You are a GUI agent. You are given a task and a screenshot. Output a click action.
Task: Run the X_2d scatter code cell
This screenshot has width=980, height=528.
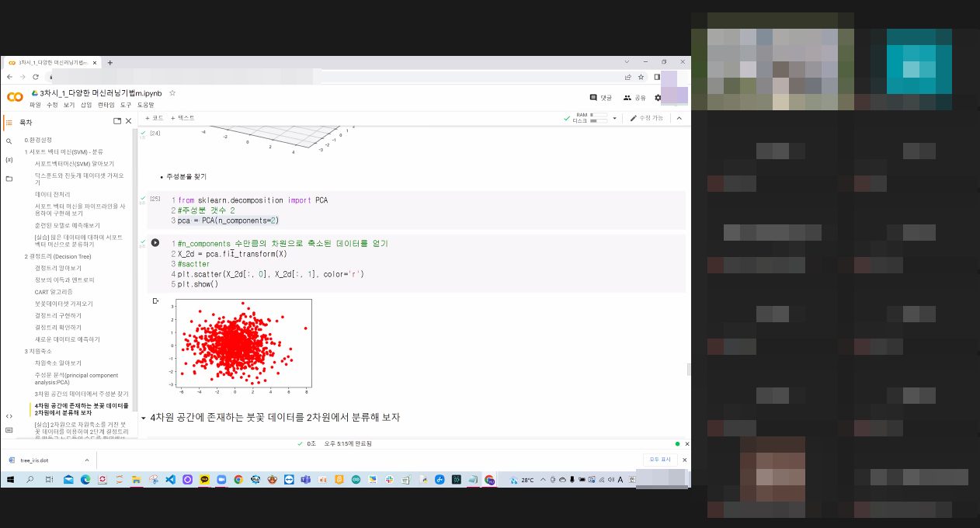pyautogui.click(x=155, y=243)
